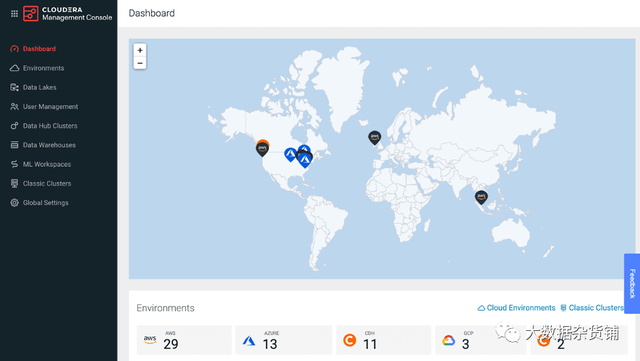Viewport: 640px width, 361px height.
Task: Click the Azure pin in central US
Action: pyautogui.click(x=290, y=154)
